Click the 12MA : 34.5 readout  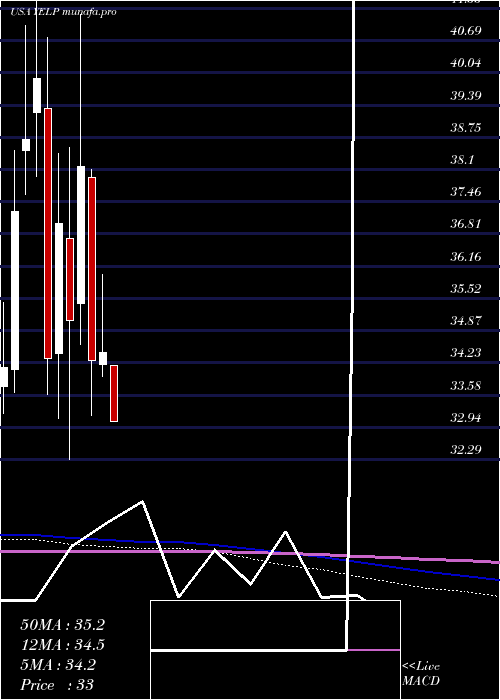click(x=62, y=645)
